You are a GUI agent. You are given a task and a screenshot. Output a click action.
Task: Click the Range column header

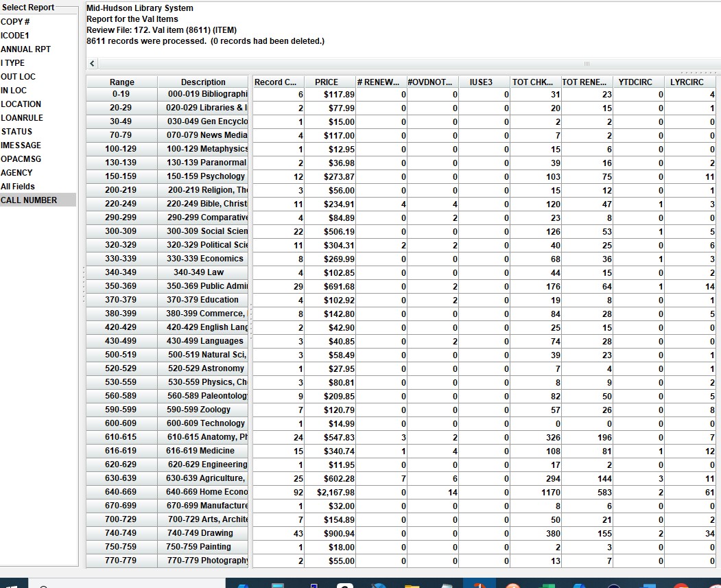tap(122, 82)
